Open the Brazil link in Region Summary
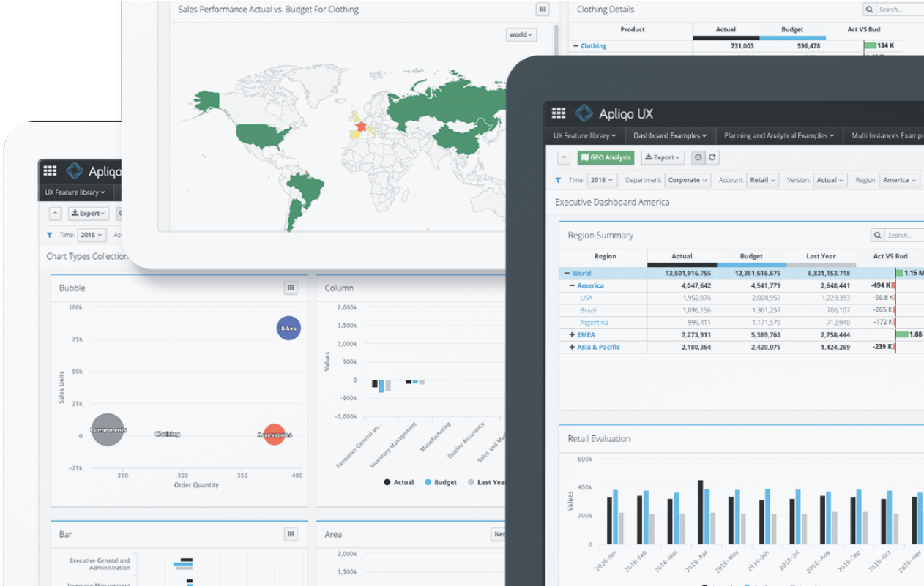924x586 pixels. [588, 310]
